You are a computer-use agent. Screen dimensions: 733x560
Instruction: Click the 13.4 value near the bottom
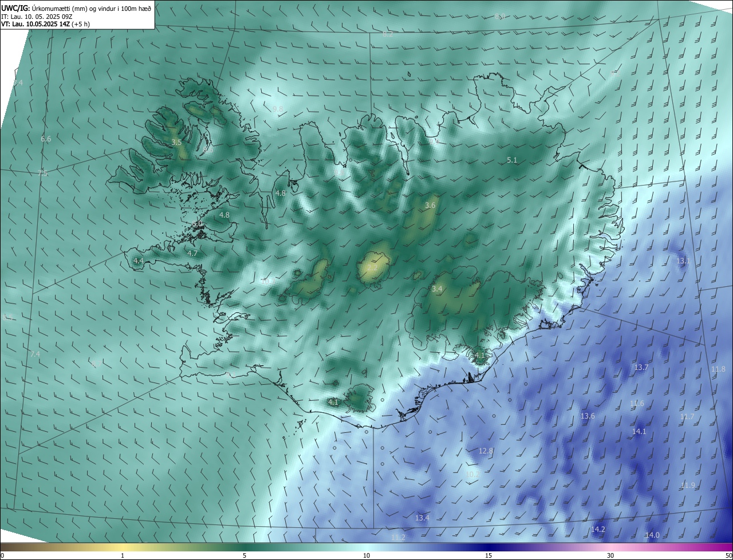pyautogui.click(x=422, y=518)
